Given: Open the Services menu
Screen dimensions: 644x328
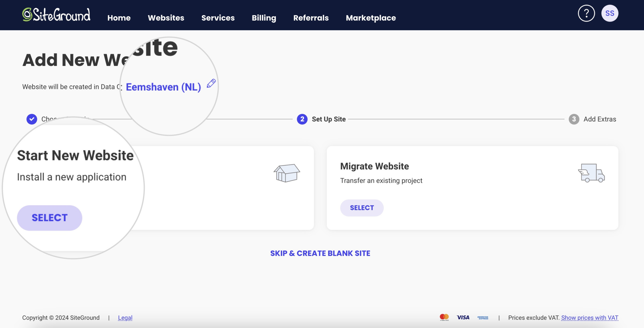Looking at the screenshot, I should (x=218, y=18).
